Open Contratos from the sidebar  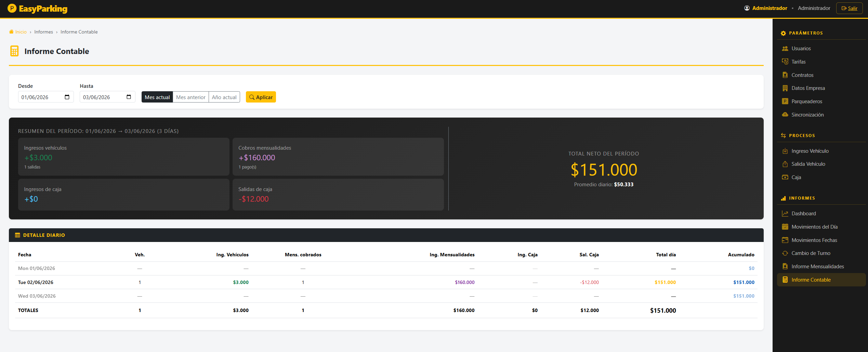(821, 75)
